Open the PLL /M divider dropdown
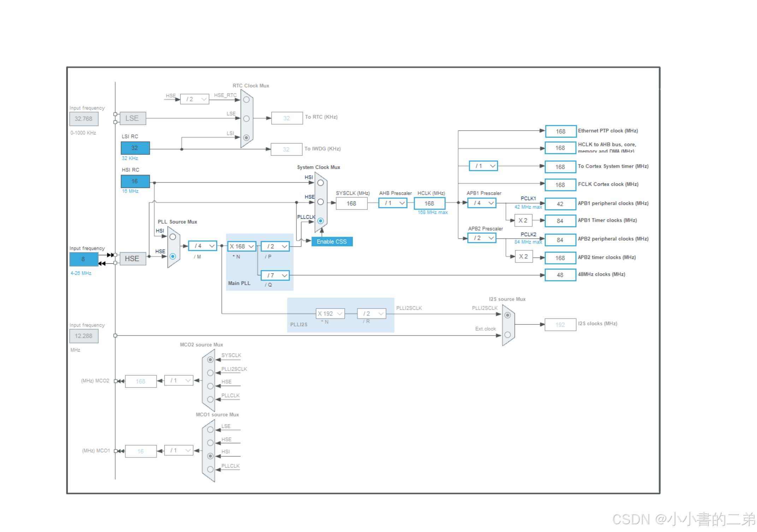 tap(203, 246)
